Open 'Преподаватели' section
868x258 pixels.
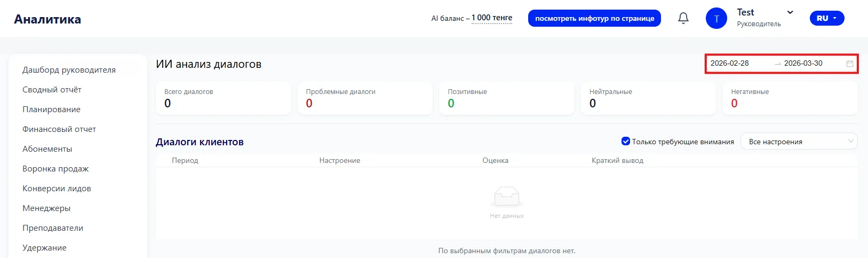click(x=53, y=228)
